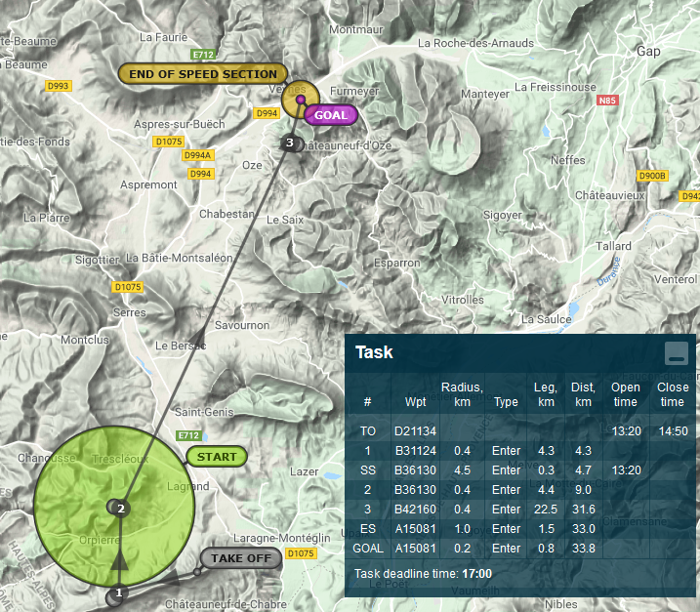Image resolution: width=700 pixels, height=612 pixels.
Task: Select the SS row in the task table
Action: click(522, 469)
